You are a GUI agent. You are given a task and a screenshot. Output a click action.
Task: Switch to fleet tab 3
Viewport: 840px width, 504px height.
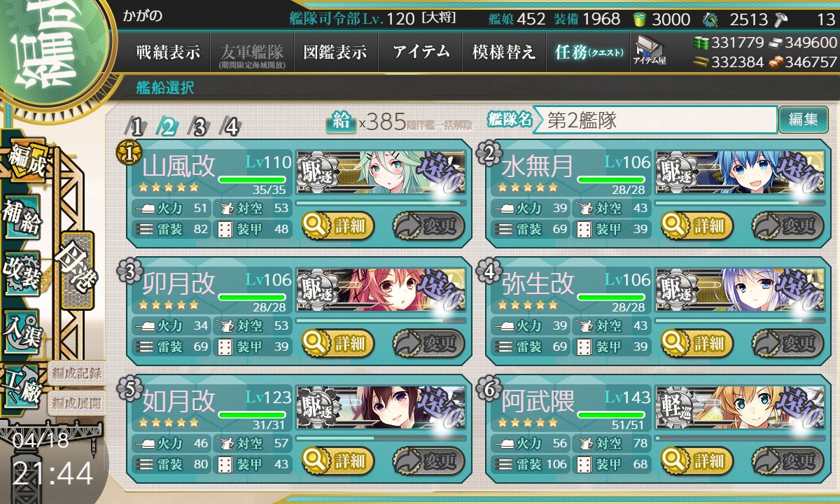[199, 127]
